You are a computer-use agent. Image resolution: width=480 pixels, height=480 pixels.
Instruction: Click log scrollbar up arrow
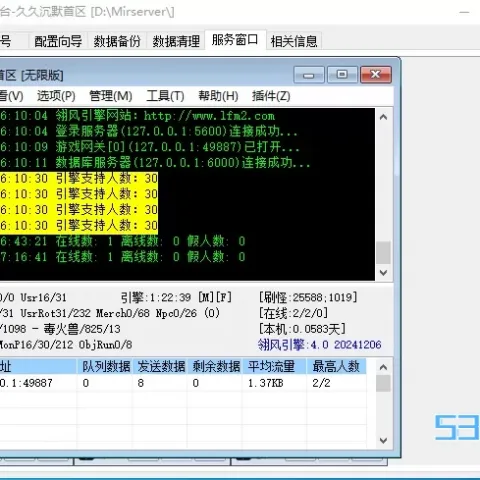(383, 117)
